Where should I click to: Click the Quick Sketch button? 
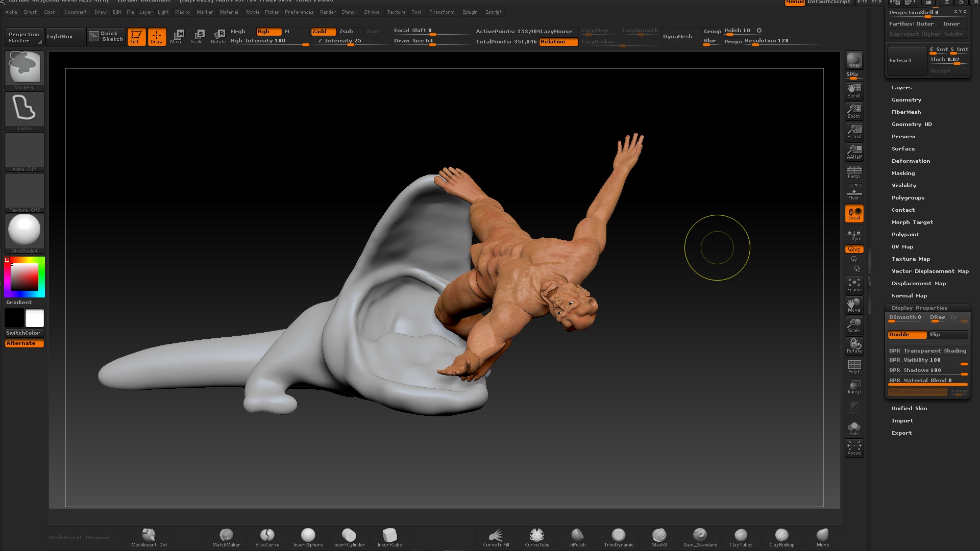106,37
